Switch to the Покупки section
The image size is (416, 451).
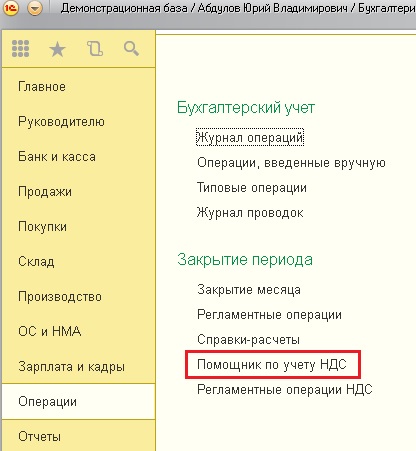pos(42,227)
